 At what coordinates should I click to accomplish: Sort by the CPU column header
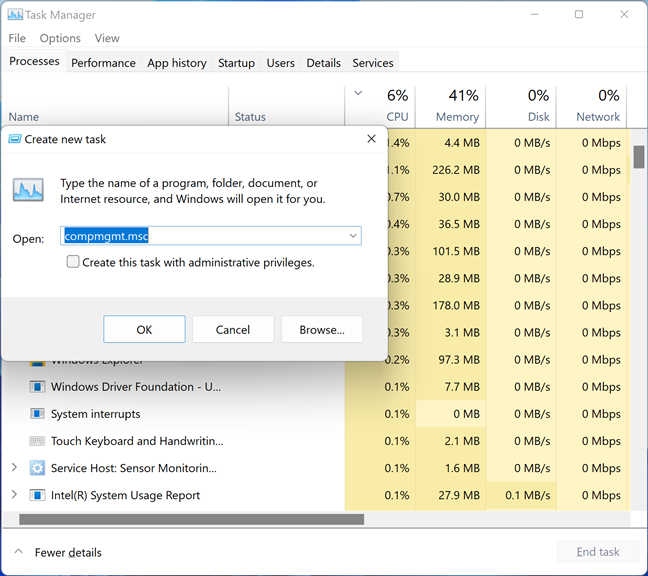tap(380, 106)
